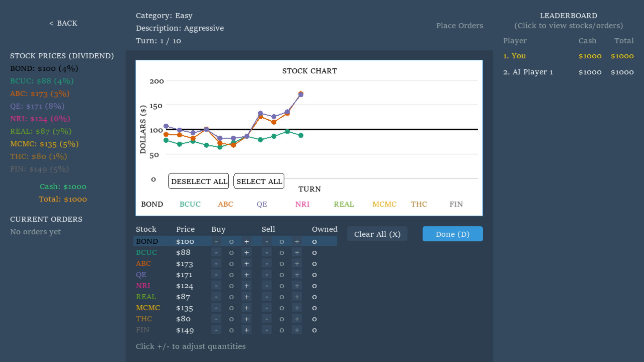Decrease Buy quantity for REAL

coord(216,297)
